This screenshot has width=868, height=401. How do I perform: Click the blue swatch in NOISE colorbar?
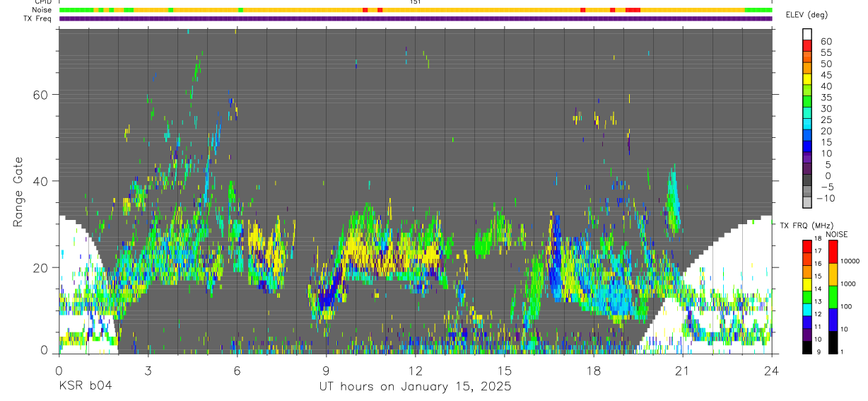coord(833,320)
